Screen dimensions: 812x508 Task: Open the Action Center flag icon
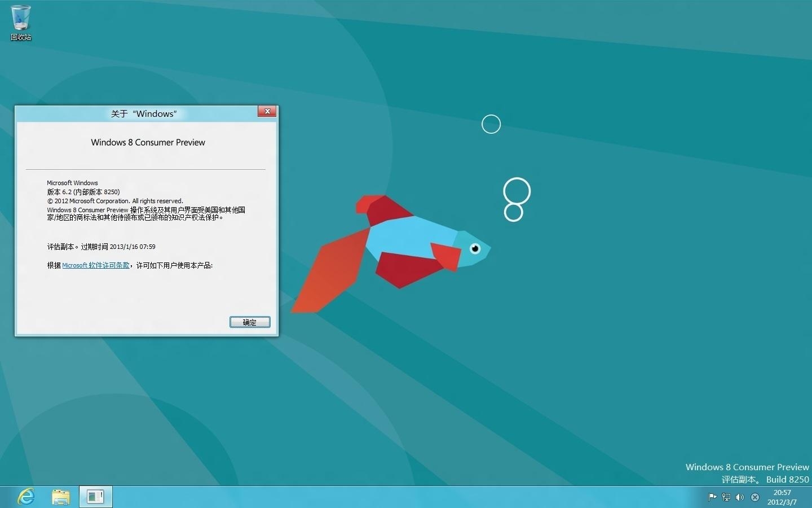tap(712, 497)
